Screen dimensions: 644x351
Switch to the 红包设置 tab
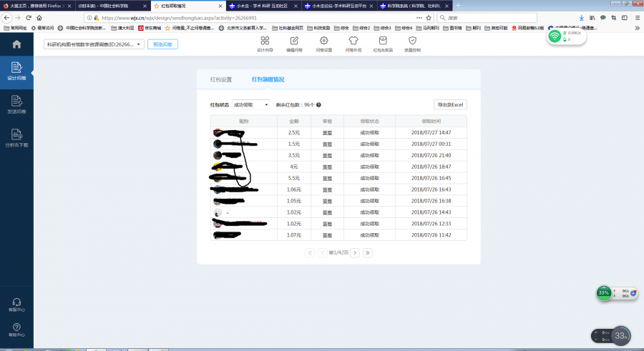[220, 79]
